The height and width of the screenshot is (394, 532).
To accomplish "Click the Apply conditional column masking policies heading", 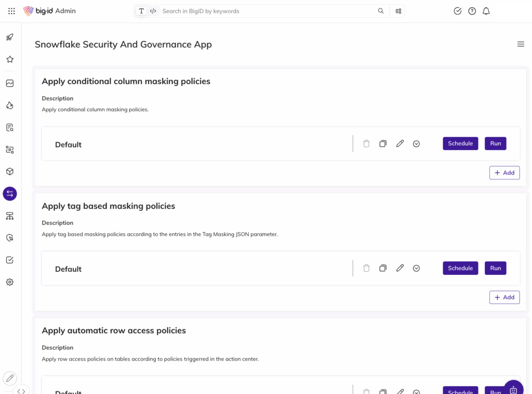I will (x=126, y=82).
